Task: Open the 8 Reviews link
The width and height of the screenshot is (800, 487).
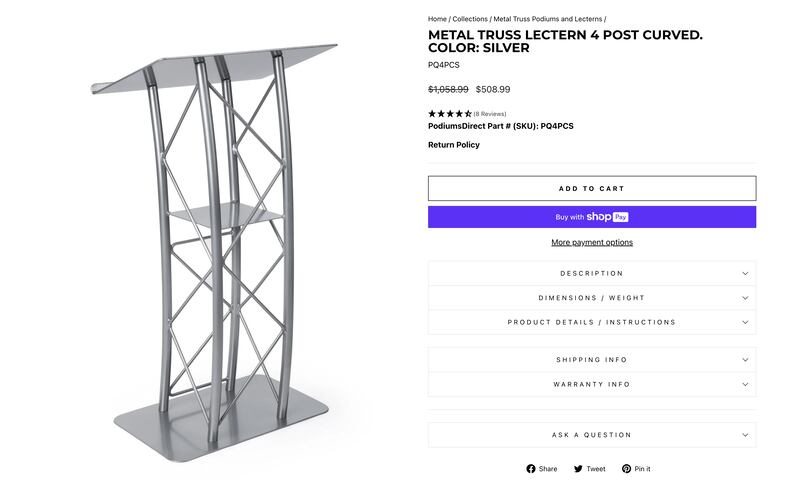Action: pyautogui.click(x=490, y=114)
